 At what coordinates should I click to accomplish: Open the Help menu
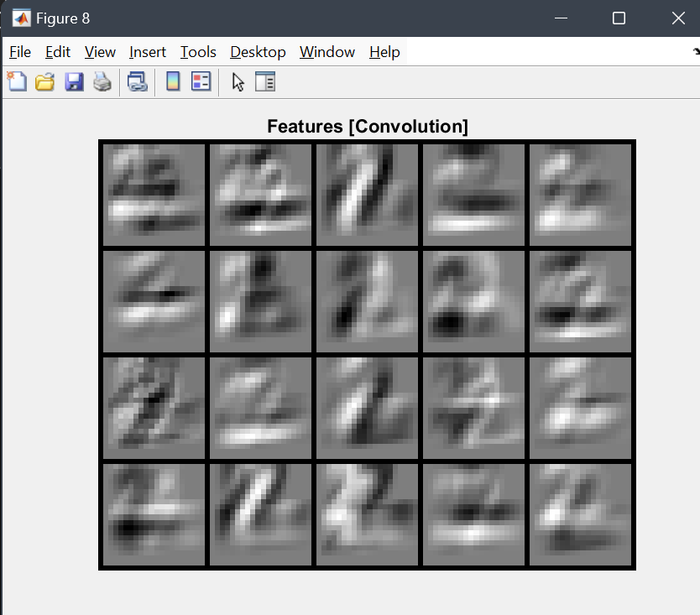(384, 52)
